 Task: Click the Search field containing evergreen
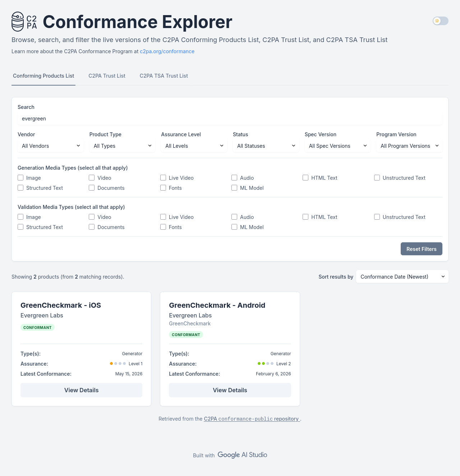(230, 119)
